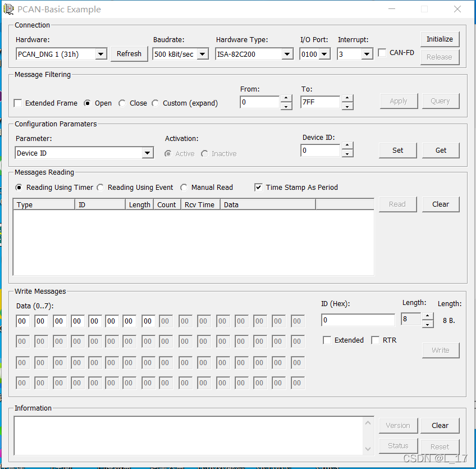Increase Device ID with up arrow
Screen dimensions: 476x469
[347, 146]
